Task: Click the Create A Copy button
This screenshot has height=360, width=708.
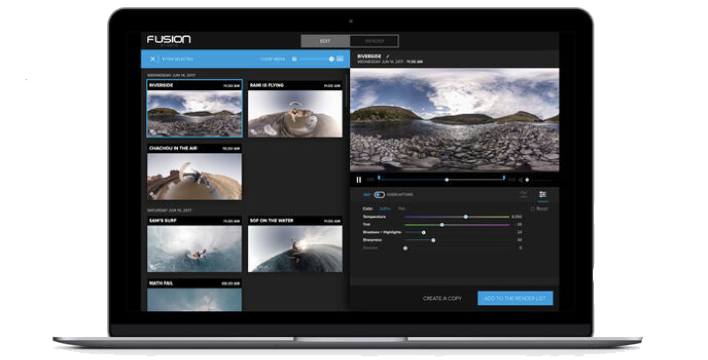Action: [x=442, y=299]
